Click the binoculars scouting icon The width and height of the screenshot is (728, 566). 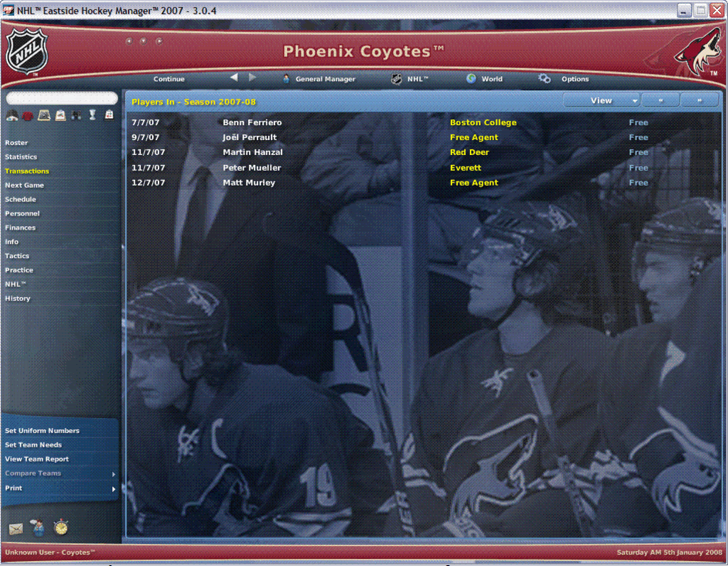pos(76,115)
